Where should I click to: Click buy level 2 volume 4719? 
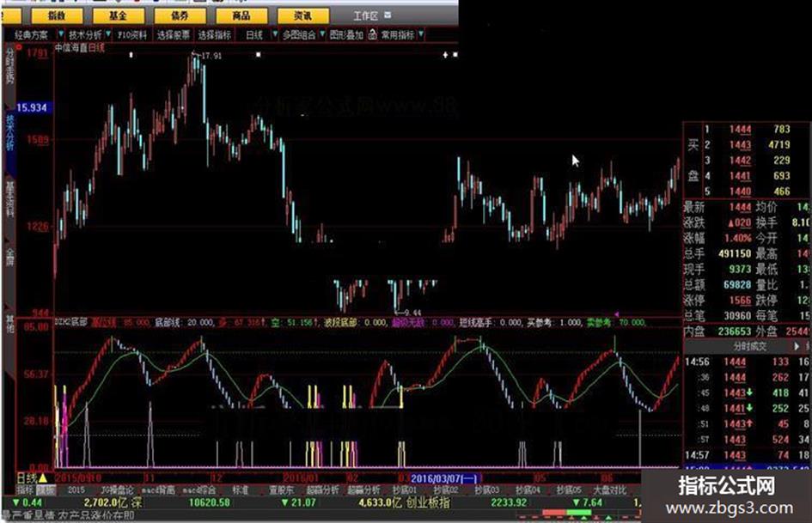(x=778, y=145)
